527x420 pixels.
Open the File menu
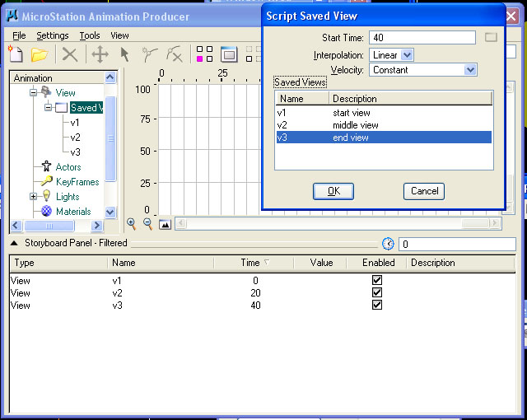coord(19,35)
